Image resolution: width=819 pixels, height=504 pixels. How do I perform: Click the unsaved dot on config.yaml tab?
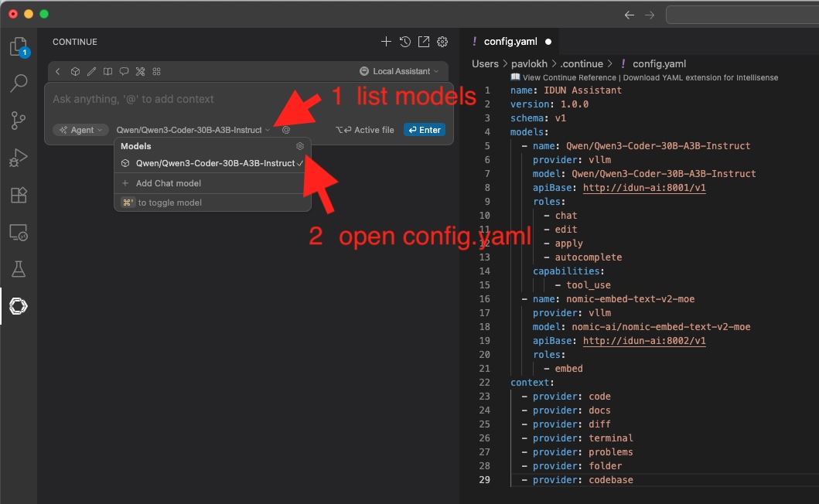[x=548, y=42]
